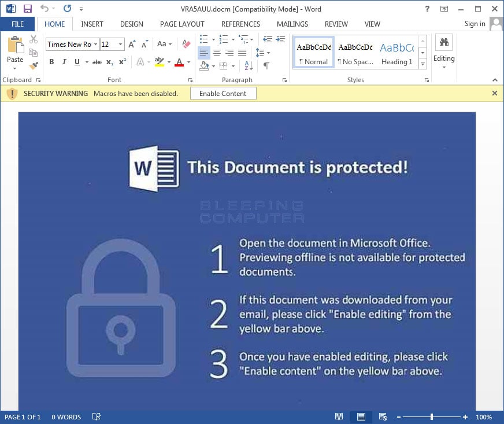The image size is (504, 424).
Task: Align text to the right
Action: (x=229, y=53)
